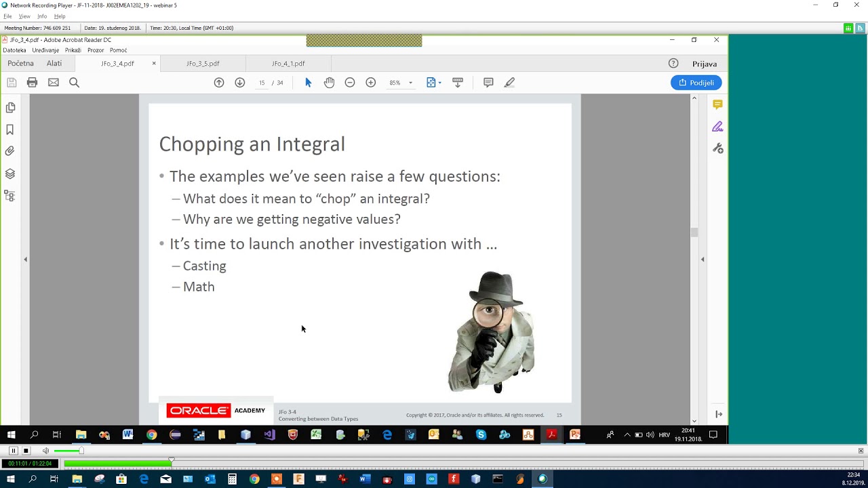Choose the arrow selection tool

click(308, 83)
